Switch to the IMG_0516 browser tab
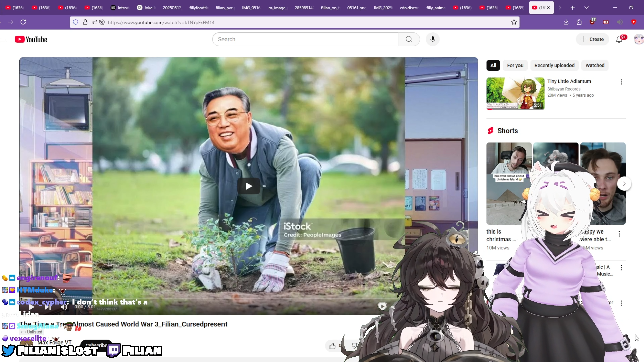The height and width of the screenshot is (362, 644). tap(251, 8)
